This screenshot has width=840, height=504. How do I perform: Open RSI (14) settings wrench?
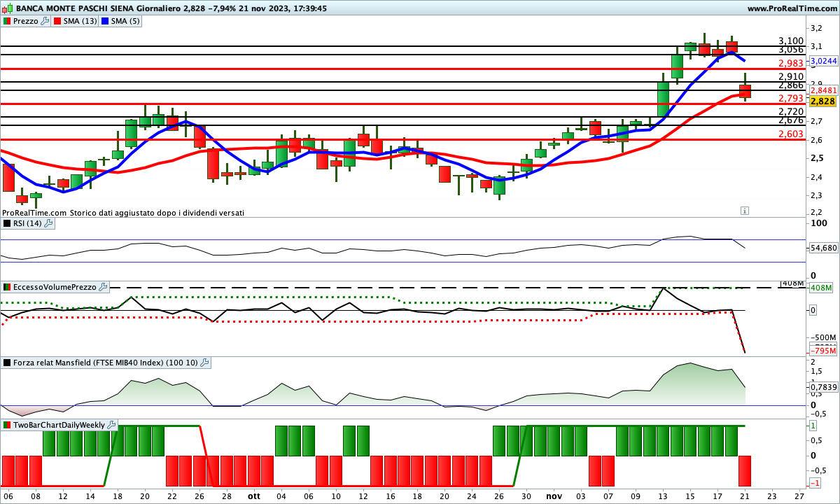(48, 223)
